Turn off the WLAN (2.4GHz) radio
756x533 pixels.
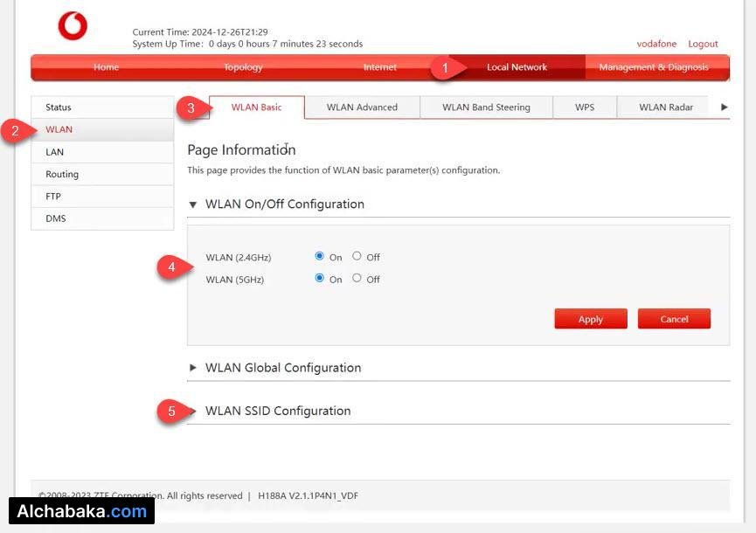pos(357,257)
